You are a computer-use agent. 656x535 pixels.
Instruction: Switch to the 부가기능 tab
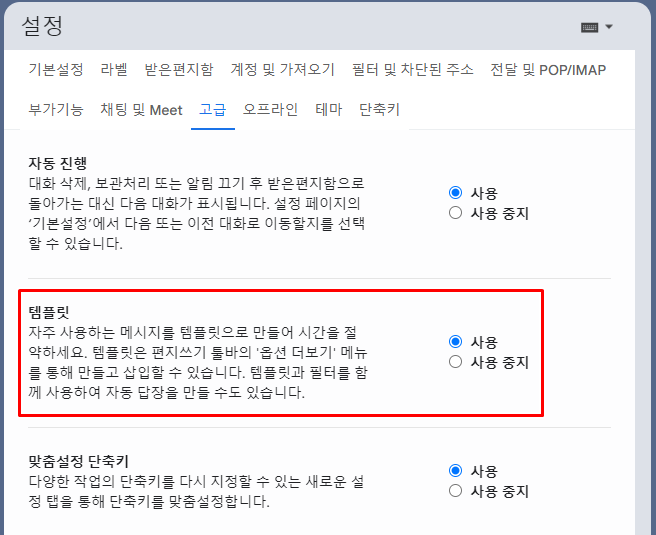56,110
